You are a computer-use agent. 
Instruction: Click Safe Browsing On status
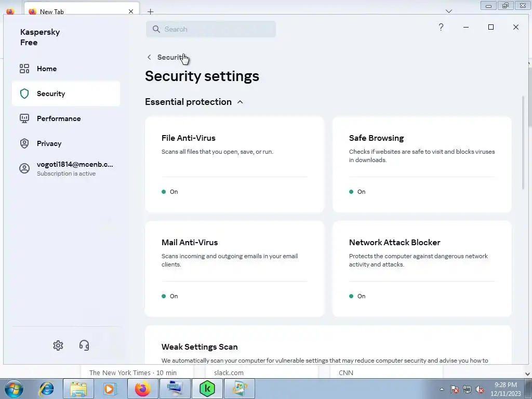357,192
